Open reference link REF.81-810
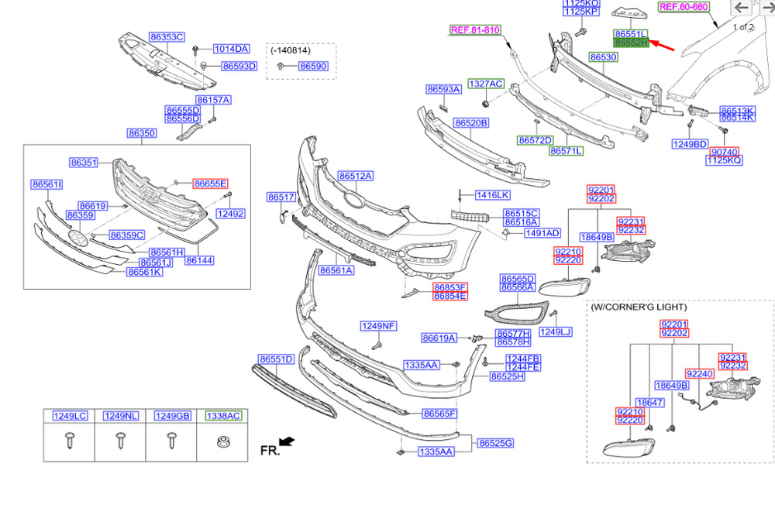775x532 pixels. click(476, 30)
